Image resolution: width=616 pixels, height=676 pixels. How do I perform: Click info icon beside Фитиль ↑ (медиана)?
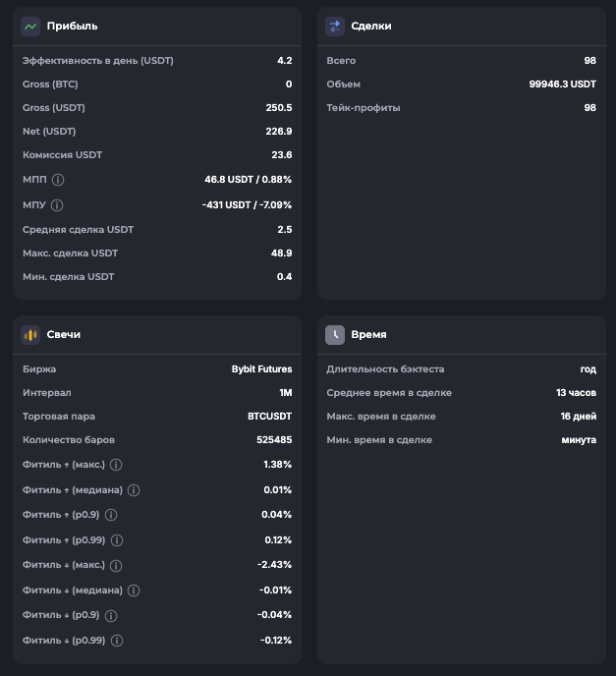(134, 490)
